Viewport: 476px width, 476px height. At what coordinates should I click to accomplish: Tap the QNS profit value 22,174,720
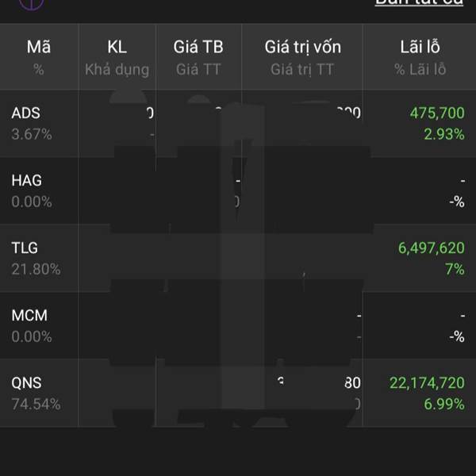click(x=427, y=383)
